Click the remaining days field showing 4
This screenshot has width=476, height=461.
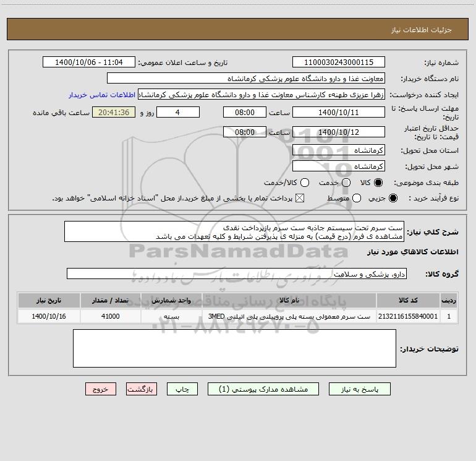point(178,112)
